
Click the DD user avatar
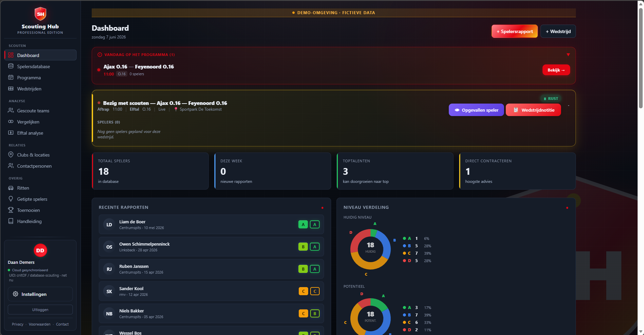coord(40,251)
